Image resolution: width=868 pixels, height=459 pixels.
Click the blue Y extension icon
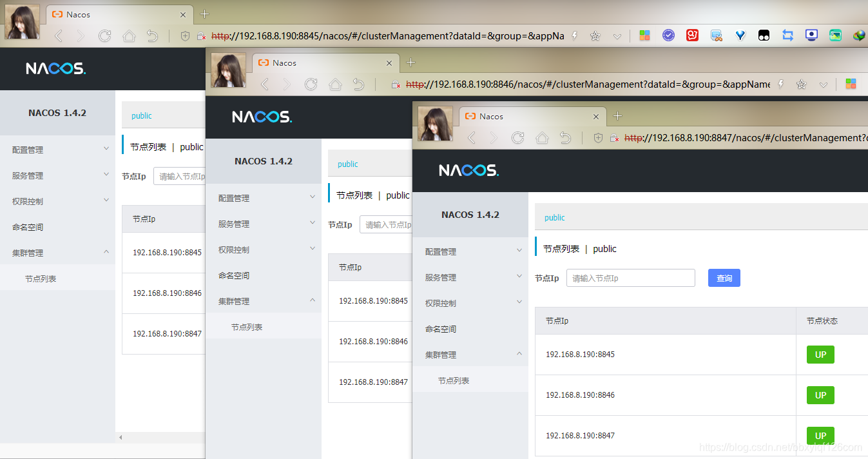point(740,35)
